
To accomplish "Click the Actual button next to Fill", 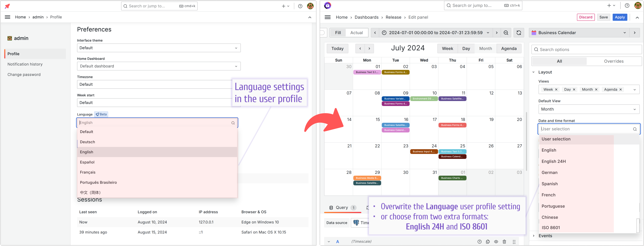I will [356, 32].
